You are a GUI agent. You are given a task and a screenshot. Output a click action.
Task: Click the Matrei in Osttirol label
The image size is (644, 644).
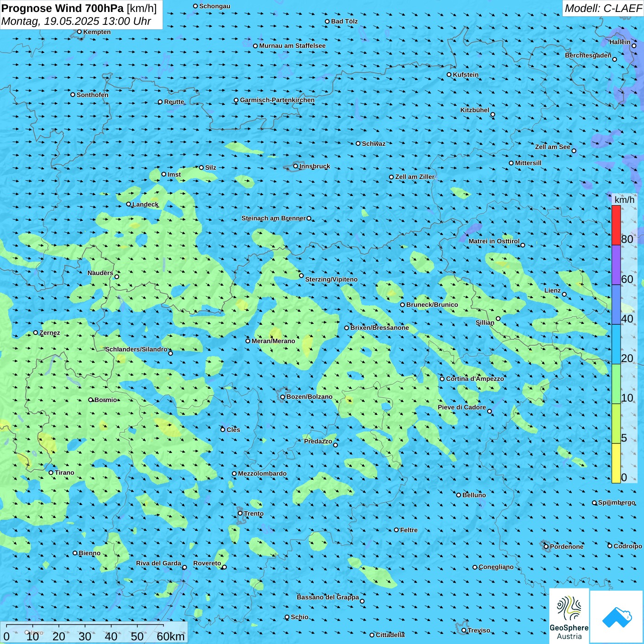[x=494, y=241]
